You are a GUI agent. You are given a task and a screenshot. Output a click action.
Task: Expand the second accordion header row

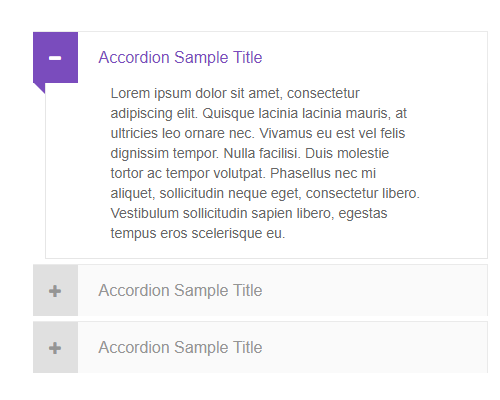coord(260,290)
